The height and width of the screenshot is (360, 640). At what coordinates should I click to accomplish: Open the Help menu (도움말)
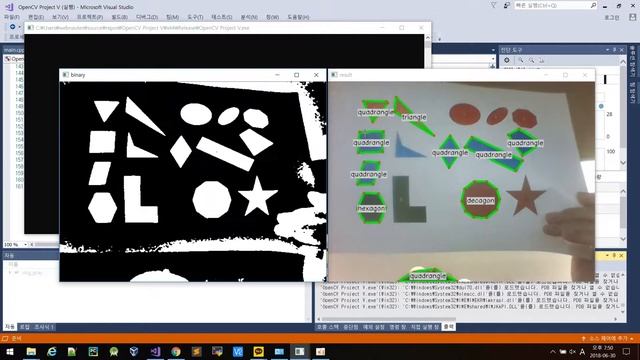click(298, 17)
